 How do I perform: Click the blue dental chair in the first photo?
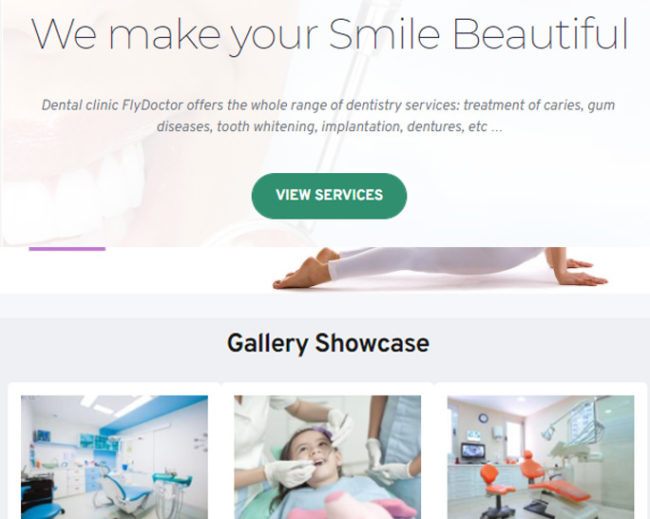pyautogui.click(x=126, y=492)
